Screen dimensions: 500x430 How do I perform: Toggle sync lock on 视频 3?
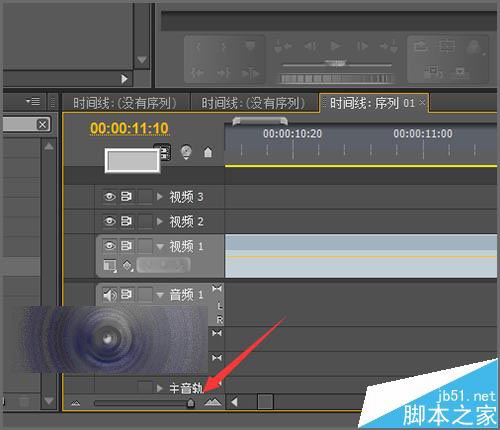click(x=126, y=197)
